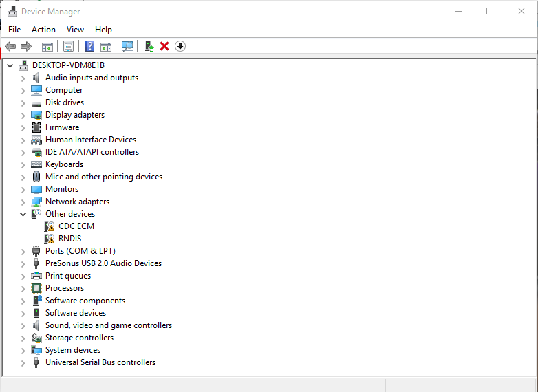Viewport: 538px width, 392px height.
Task: Expand Universal Serial Bus controllers
Action: (23, 362)
